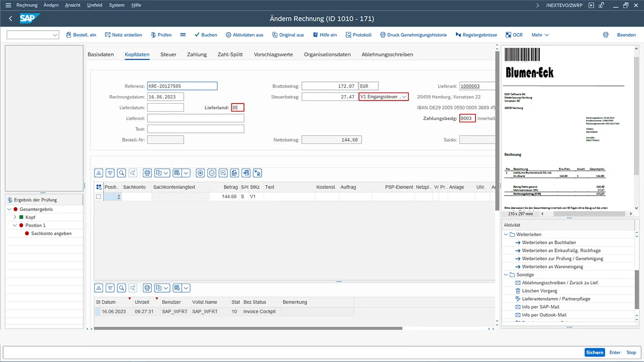Screen dimensions: 644x362
Task: Click the search magnifier in the status history toolbar
Action: click(121, 288)
